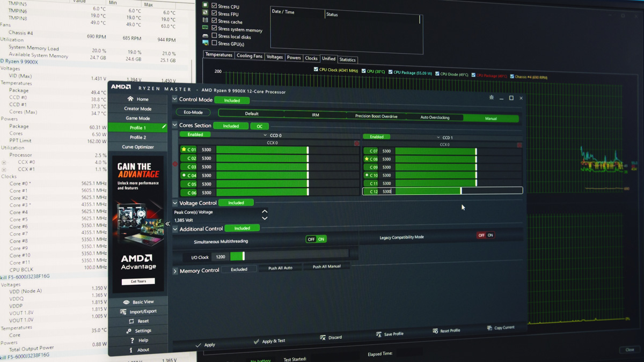Decrease Peak Core(s) Voltage with down arrow
The width and height of the screenshot is (644, 362).
pos(265,218)
